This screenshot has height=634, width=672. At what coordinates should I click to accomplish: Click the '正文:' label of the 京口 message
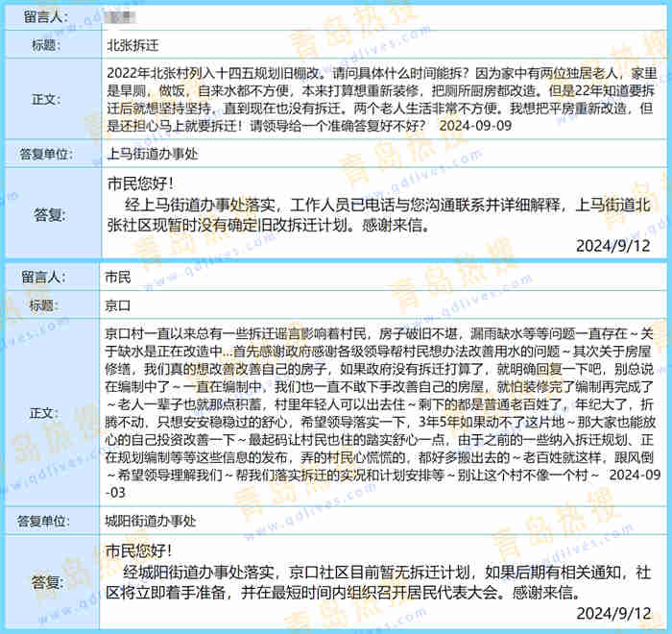click(x=44, y=413)
